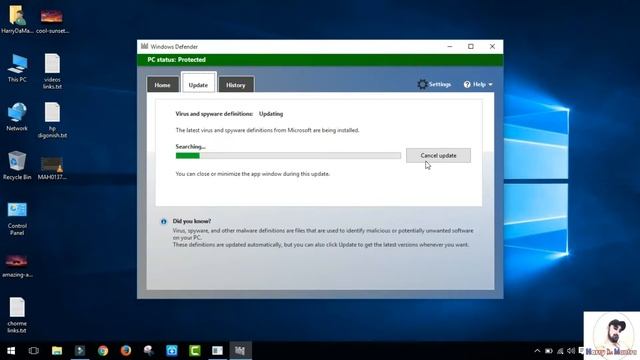Image resolution: width=640 pixels, height=360 pixels.
Task: Open Task View from the taskbar
Action: point(34,351)
